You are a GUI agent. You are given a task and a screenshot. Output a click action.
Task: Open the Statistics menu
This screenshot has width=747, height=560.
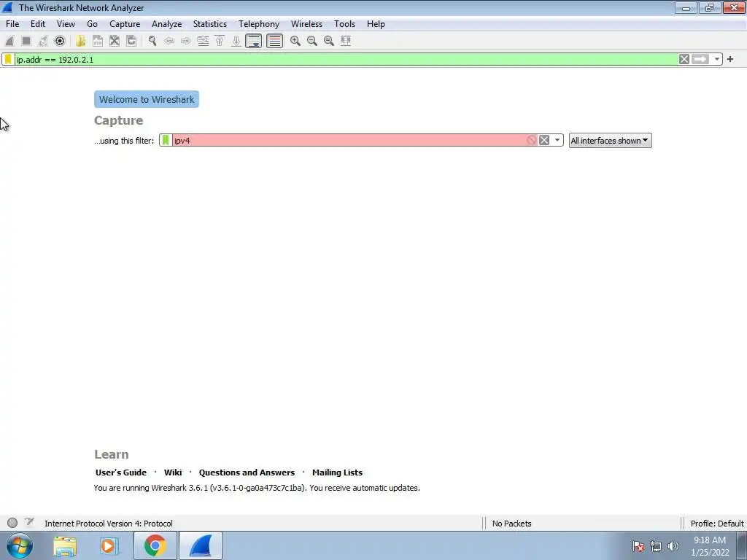tap(209, 24)
